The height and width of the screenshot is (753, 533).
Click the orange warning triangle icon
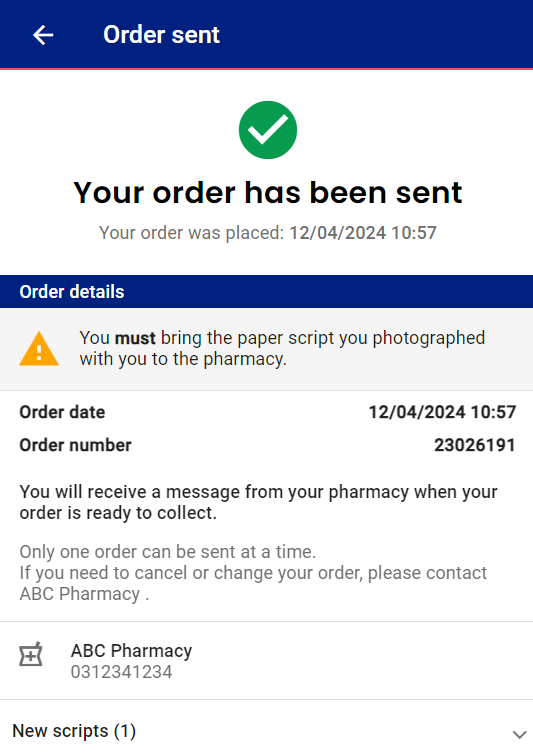39,349
